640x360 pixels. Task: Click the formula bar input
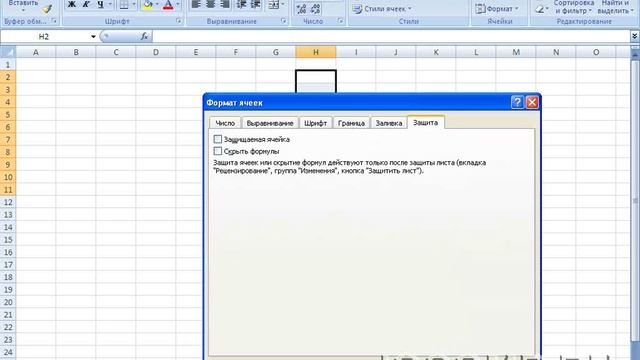[x=391, y=36]
